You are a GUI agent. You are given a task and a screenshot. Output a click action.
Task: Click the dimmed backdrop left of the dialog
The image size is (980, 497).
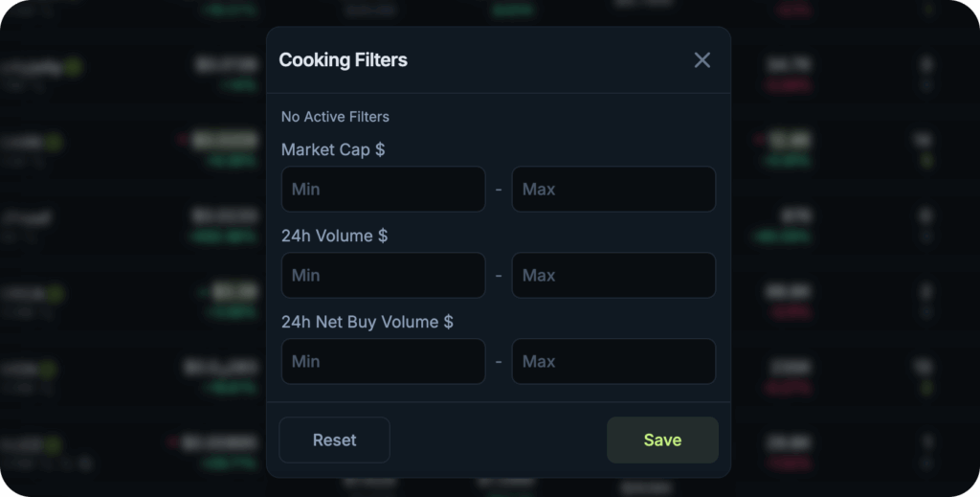(x=131, y=250)
